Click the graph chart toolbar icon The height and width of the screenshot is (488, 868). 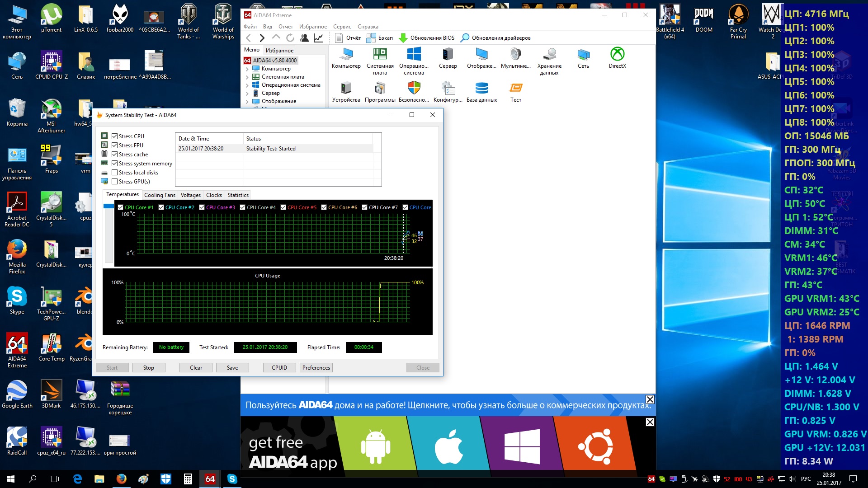318,38
